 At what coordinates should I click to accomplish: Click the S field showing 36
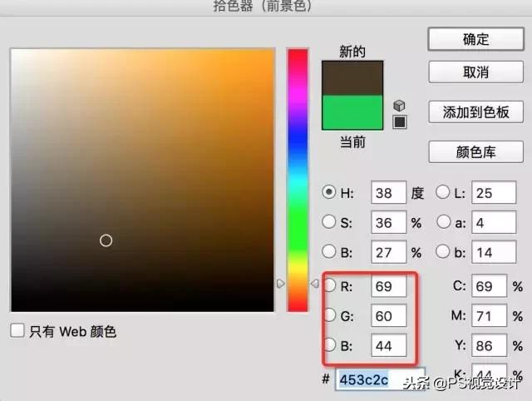pos(389,222)
